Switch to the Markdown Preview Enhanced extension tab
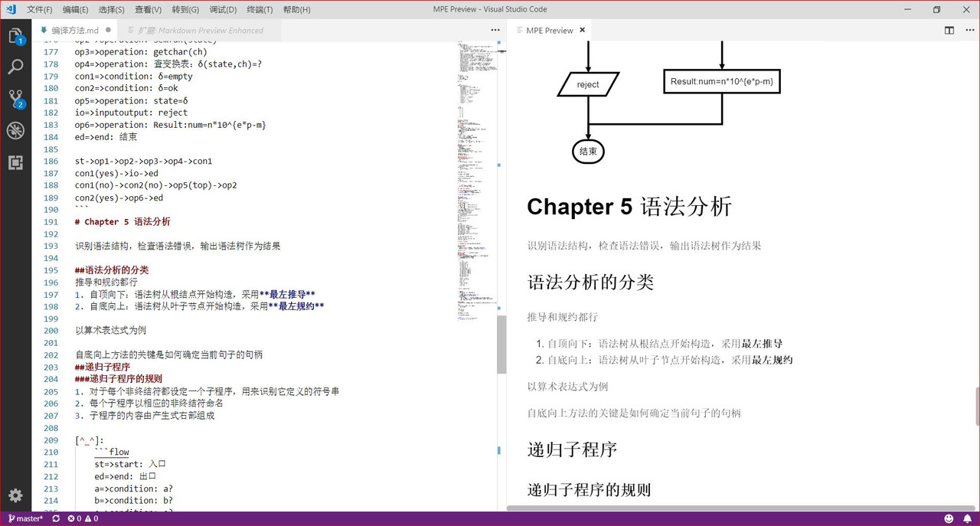980x526 pixels. (x=200, y=31)
